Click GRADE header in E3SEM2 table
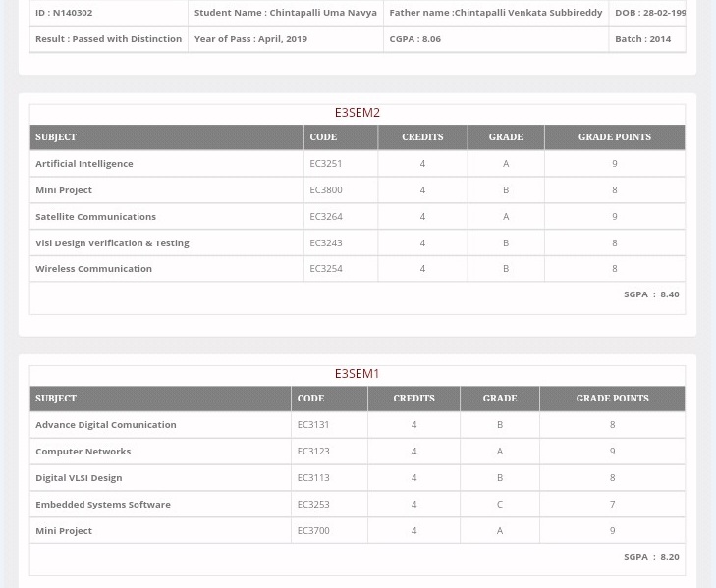The width and height of the screenshot is (716, 588). [506, 137]
